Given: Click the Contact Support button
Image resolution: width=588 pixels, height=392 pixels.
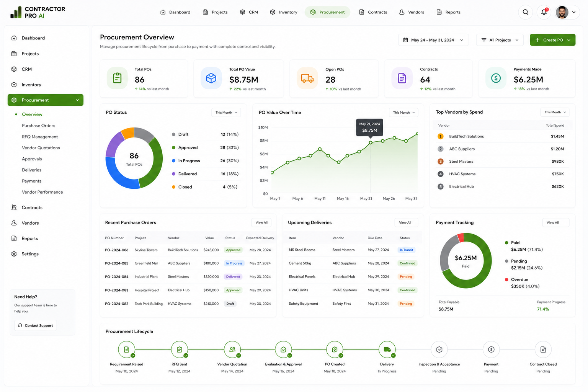Looking at the screenshot, I should point(36,325).
